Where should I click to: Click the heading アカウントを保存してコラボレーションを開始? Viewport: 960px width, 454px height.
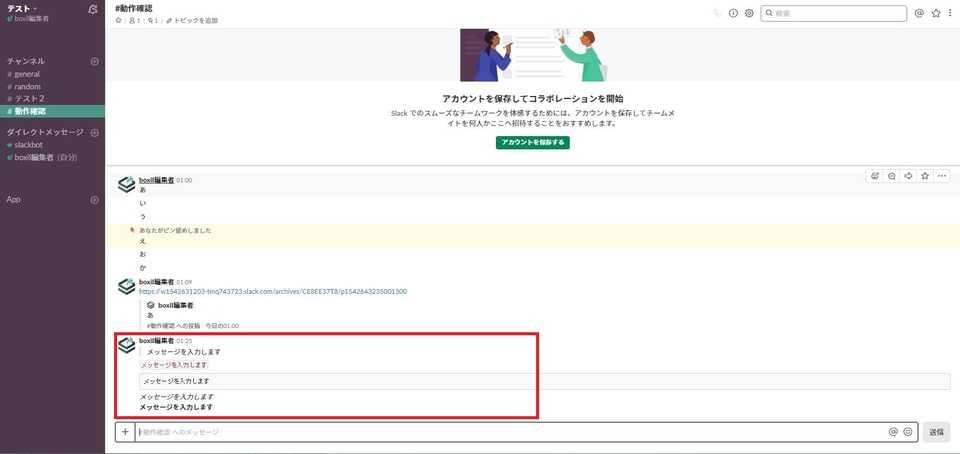(x=533, y=99)
